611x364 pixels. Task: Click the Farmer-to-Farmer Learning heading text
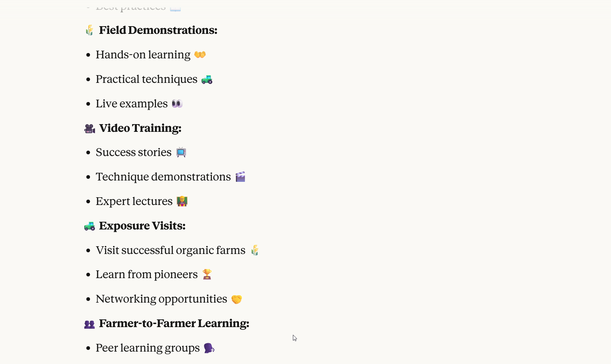pyautogui.click(x=174, y=323)
